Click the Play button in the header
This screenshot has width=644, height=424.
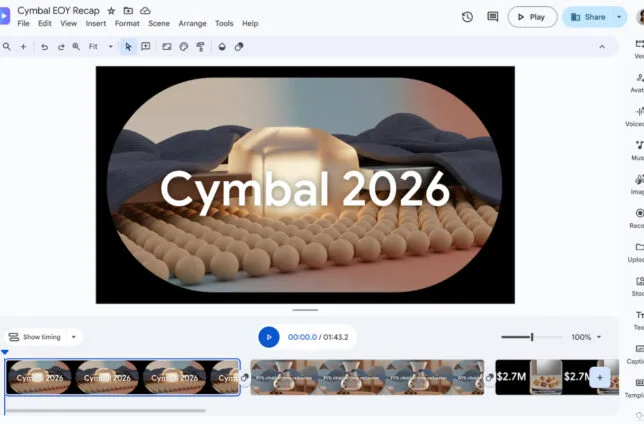pyautogui.click(x=532, y=17)
